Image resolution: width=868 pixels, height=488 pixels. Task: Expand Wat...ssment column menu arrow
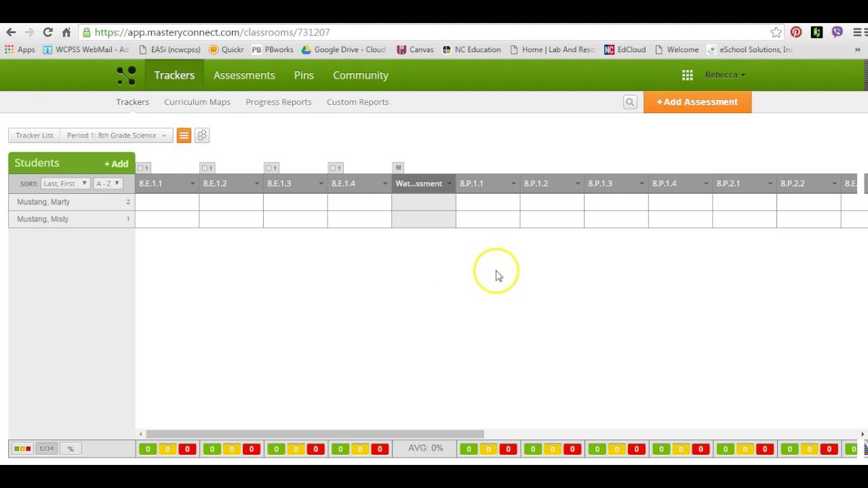coord(449,184)
